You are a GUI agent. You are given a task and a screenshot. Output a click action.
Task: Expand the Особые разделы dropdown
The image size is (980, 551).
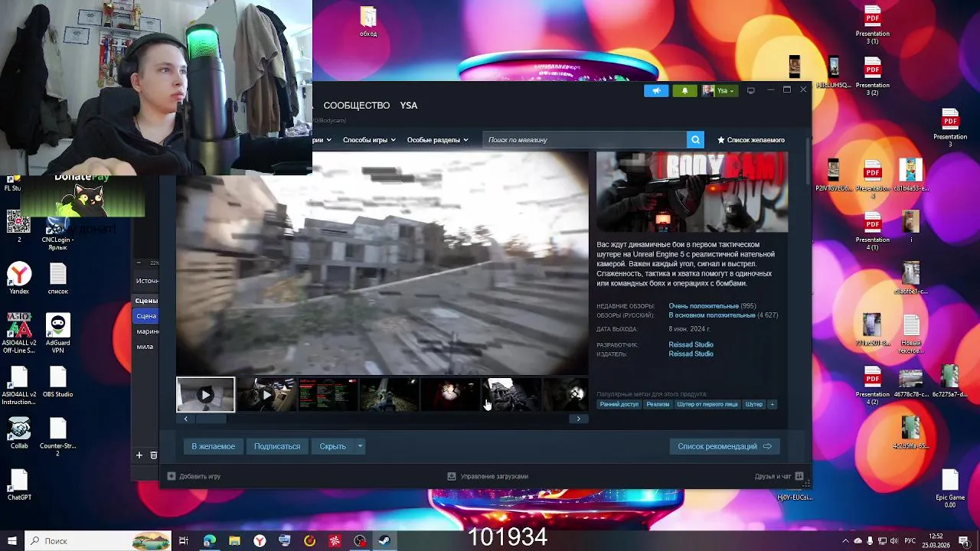click(x=437, y=140)
